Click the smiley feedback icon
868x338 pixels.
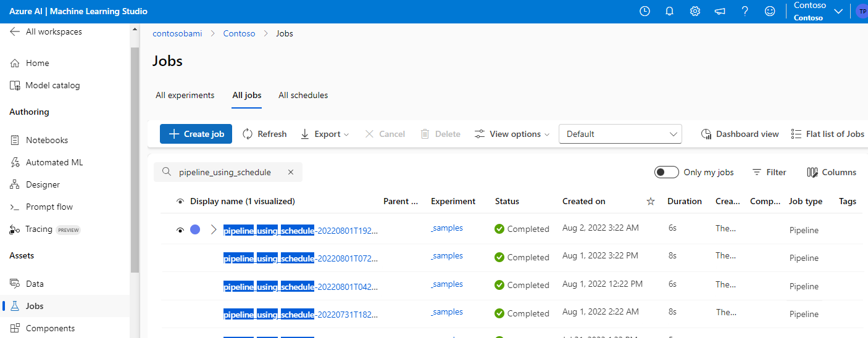pyautogui.click(x=769, y=11)
